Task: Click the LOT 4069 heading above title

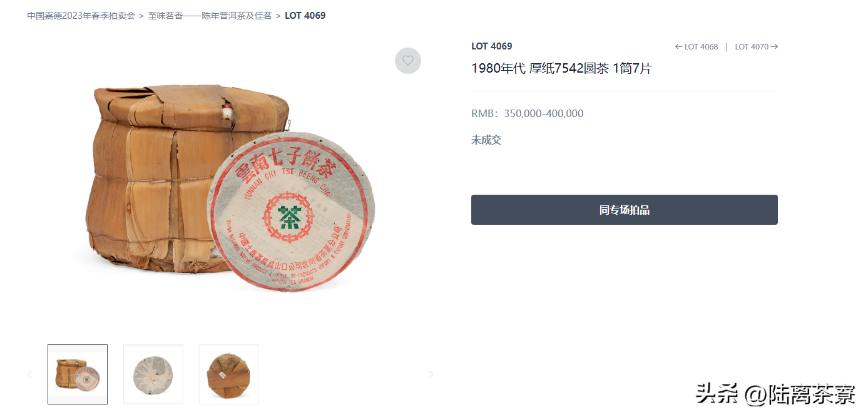Action: click(x=492, y=46)
